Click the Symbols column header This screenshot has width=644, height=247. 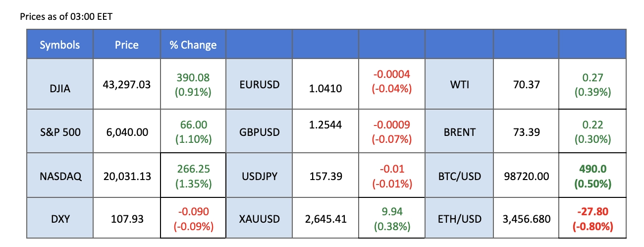pos(59,45)
